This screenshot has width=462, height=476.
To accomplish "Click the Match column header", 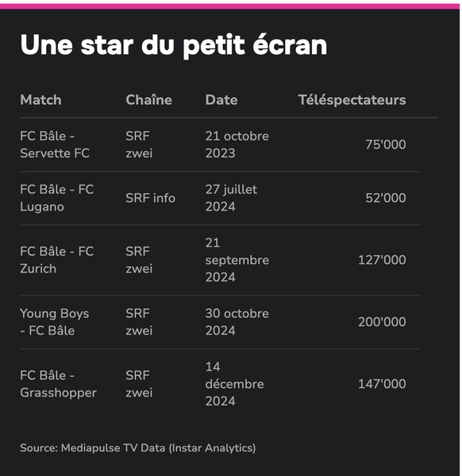I will [40, 100].
